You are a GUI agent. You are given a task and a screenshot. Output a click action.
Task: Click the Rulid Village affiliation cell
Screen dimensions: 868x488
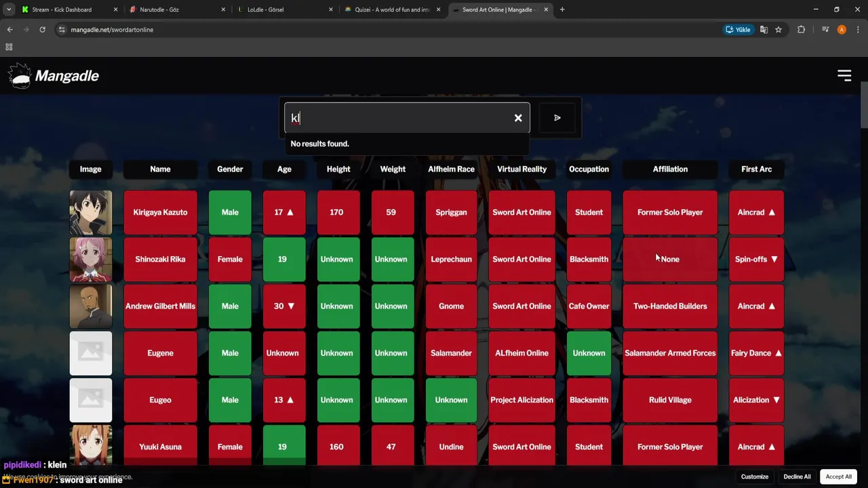[670, 400]
